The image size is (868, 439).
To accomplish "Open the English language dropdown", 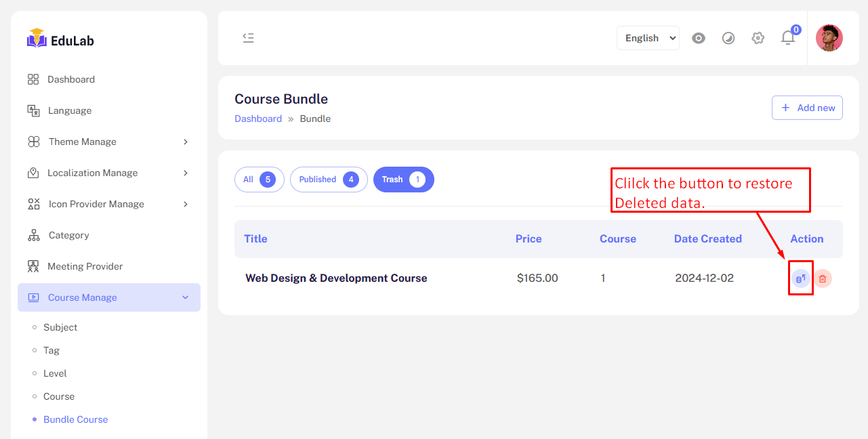I will click(x=648, y=38).
